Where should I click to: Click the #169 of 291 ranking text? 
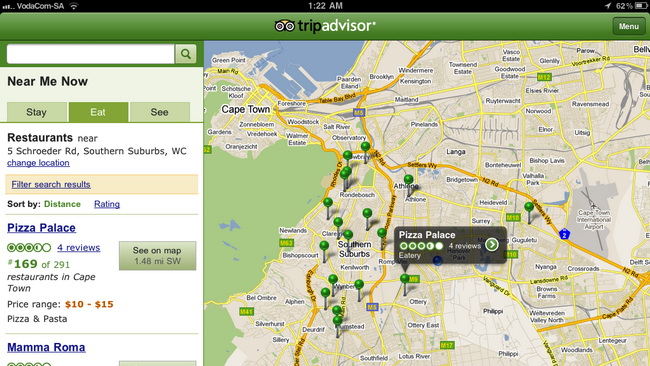pyautogui.click(x=39, y=264)
